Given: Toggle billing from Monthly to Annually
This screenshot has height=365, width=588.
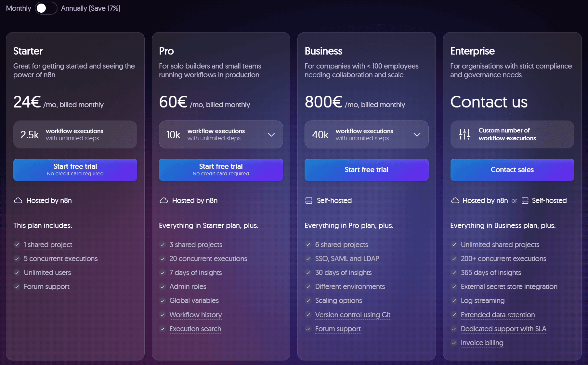Looking at the screenshot, I should (x=46, y=8).
